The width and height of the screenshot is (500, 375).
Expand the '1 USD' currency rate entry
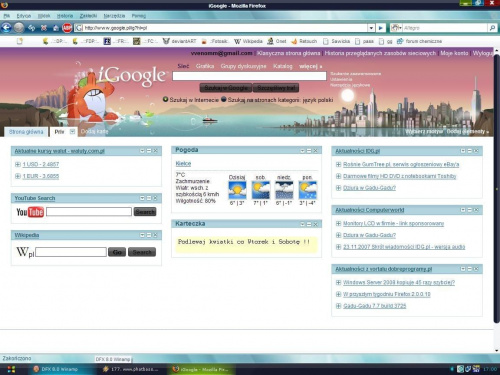coord(18,164)
